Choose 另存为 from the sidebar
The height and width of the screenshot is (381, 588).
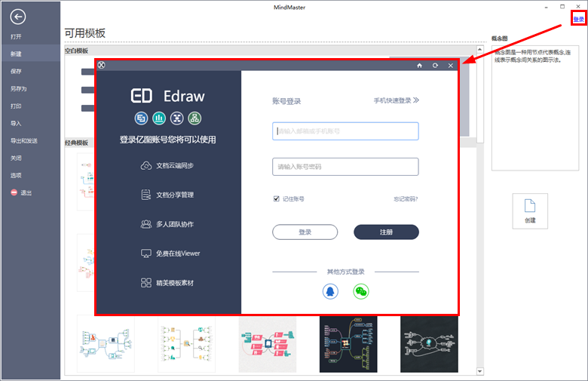click(x=18, y=88)
